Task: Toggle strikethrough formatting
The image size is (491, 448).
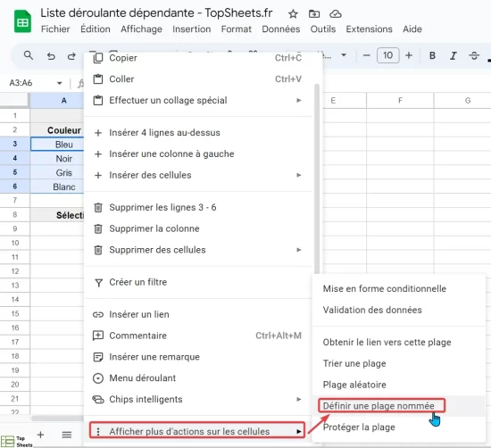Action: [x=474, y=55]
